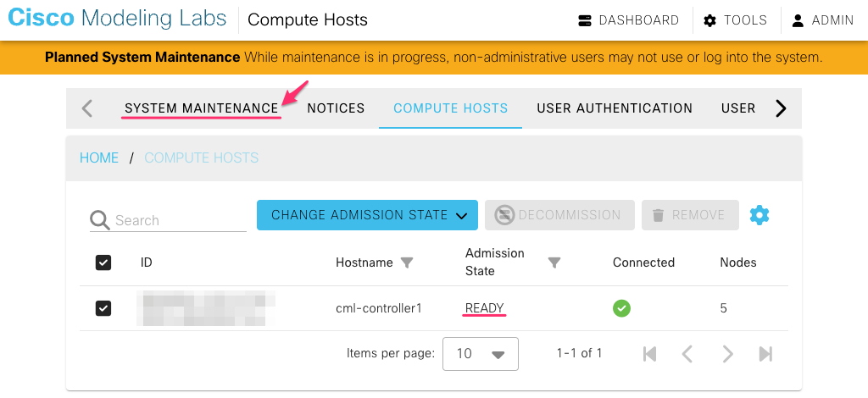Click the Nodes column header
The width and height of the screenshot is (868, 398).
tap(738, 263)
